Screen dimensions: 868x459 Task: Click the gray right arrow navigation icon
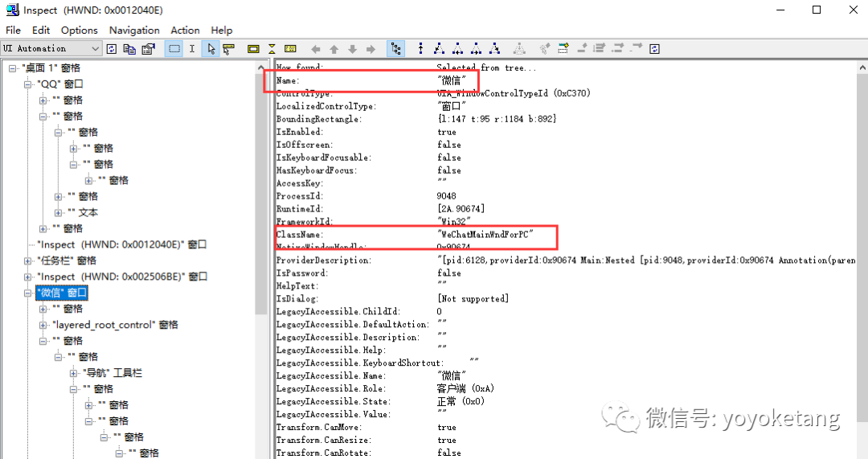click(x=371, y=49)
